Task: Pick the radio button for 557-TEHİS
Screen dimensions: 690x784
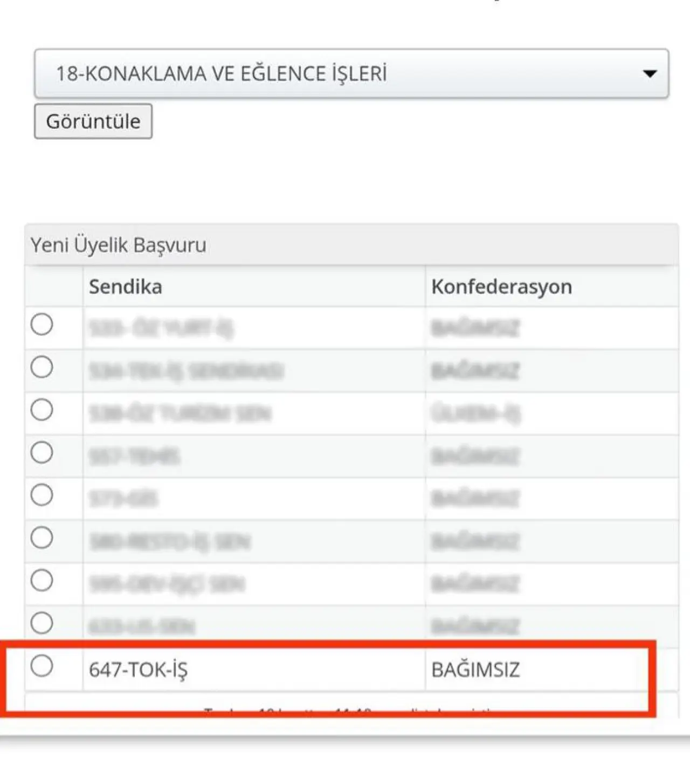Action: (x=42, y=452)
